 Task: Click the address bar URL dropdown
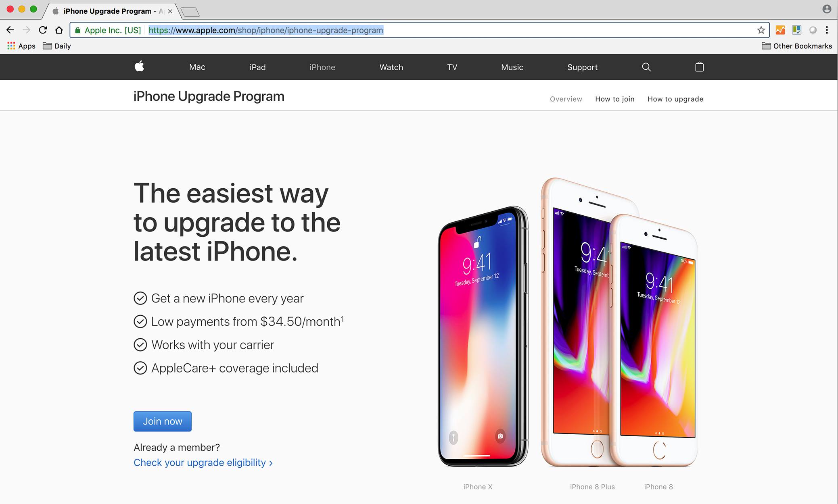(x=418, y=30)
